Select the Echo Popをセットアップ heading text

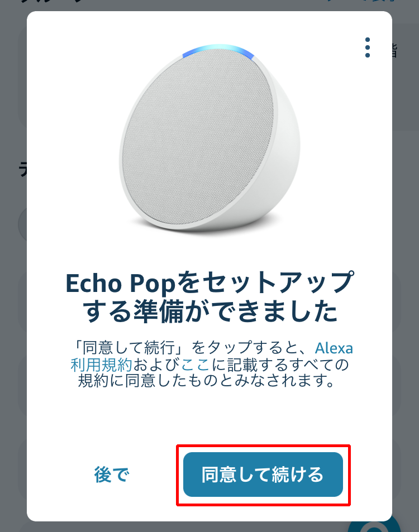[210, 282]
